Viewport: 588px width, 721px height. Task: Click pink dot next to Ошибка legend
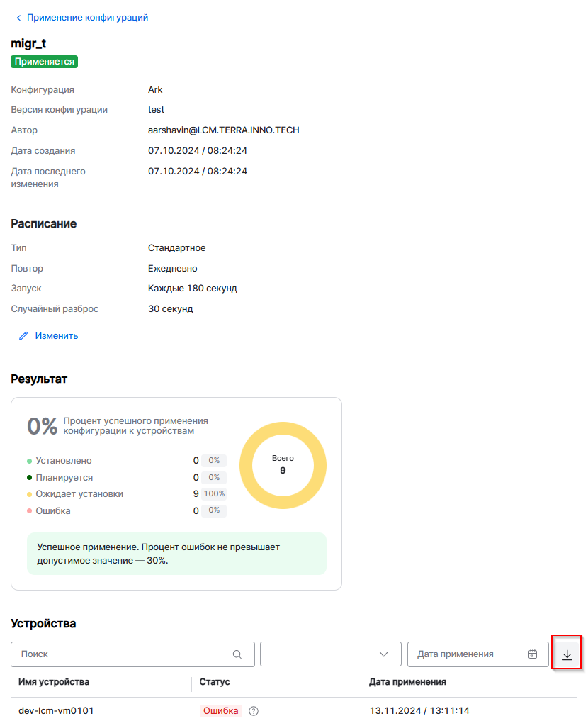pyautogui.click(x=29, y=511)
